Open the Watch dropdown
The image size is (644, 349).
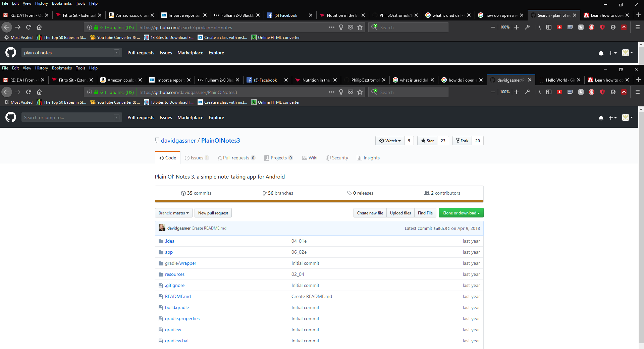tap(390, 141)
